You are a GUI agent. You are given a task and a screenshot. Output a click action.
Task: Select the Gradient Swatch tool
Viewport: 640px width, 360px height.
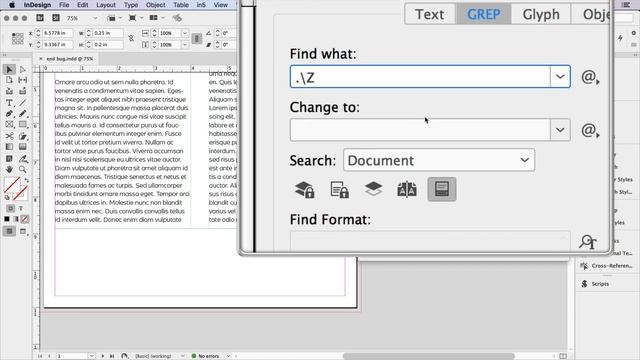[x=10, y=147]
